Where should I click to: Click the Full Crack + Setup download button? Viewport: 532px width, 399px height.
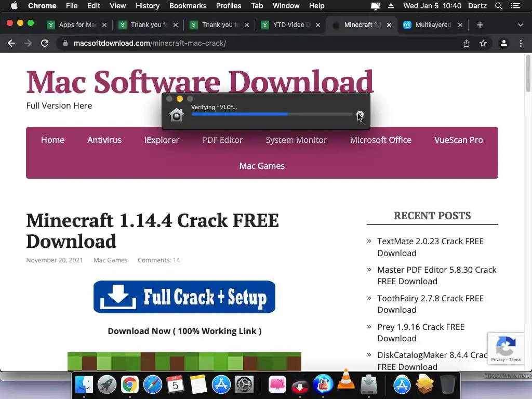pos(184,297)
